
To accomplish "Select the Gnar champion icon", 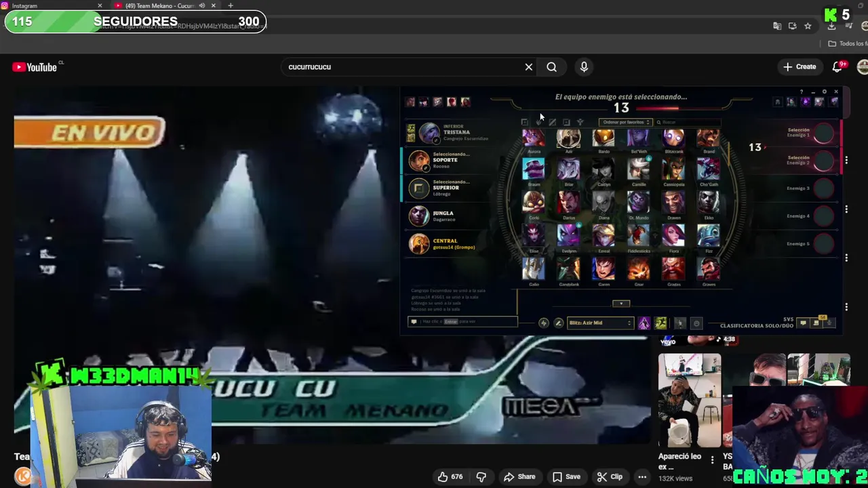I will 639,269.
